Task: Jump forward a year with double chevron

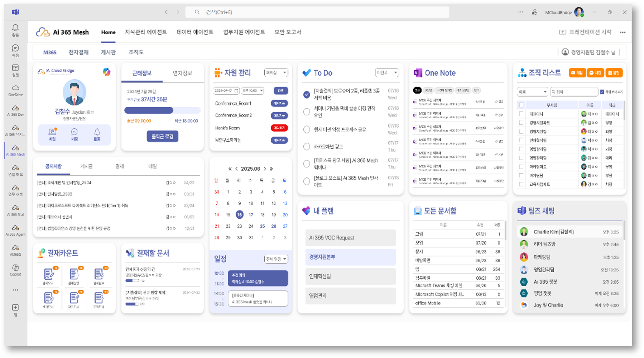Action: [x=271, y=169]
